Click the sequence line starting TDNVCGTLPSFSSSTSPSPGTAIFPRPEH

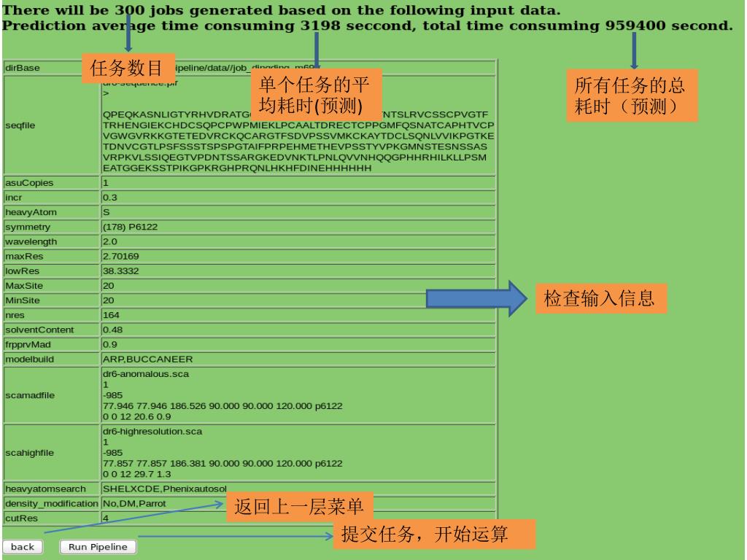pyautogui.click(x=295, y=147)
